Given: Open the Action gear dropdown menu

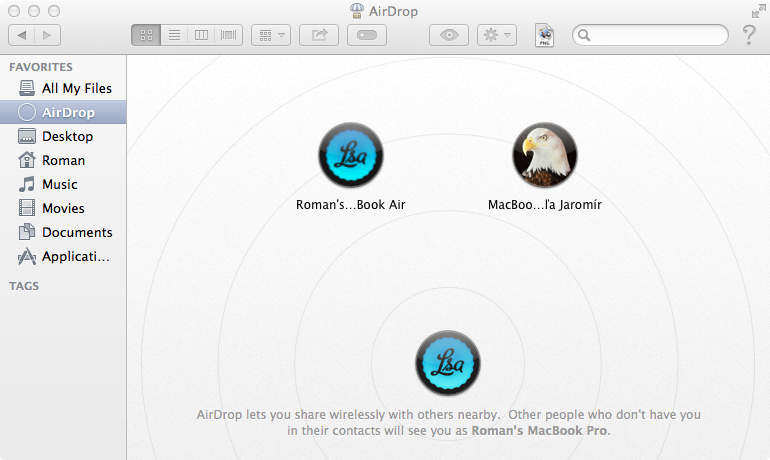Looking at the screenshot, I should tap(497, 35).
